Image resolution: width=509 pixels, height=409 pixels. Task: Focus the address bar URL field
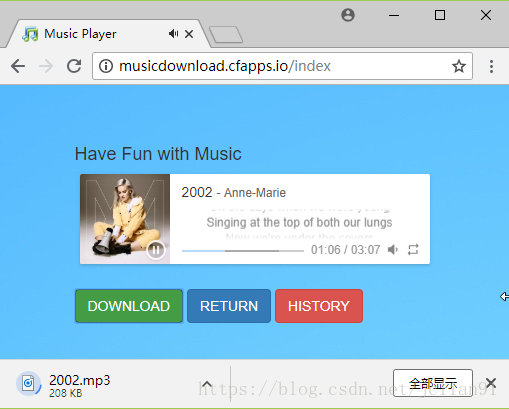(x=282, y=66)
